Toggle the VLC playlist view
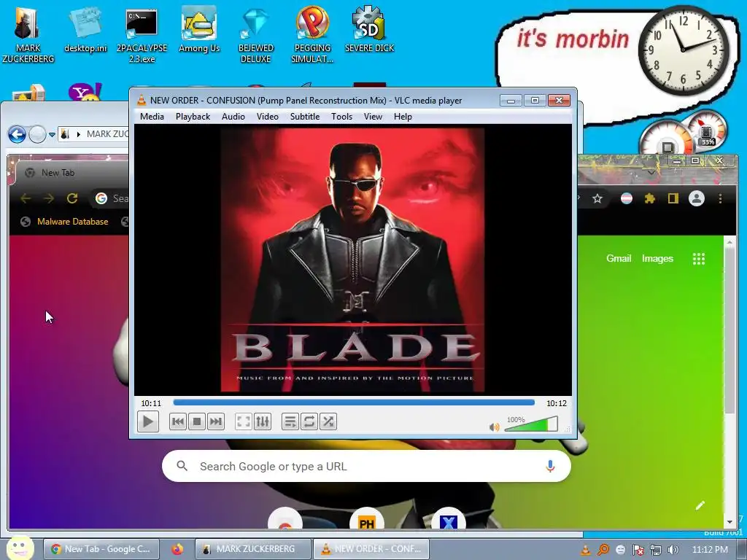 (x=290, y=421)
